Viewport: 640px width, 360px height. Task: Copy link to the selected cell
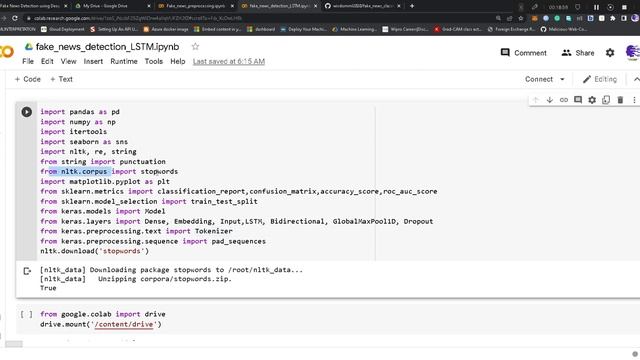pyautogui.click(x=564, y=100)
